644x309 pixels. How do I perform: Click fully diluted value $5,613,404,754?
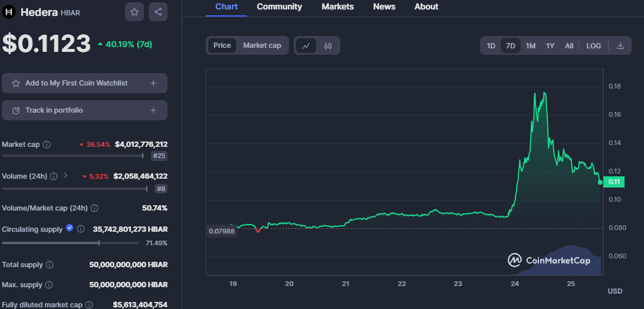click(140, 305)
